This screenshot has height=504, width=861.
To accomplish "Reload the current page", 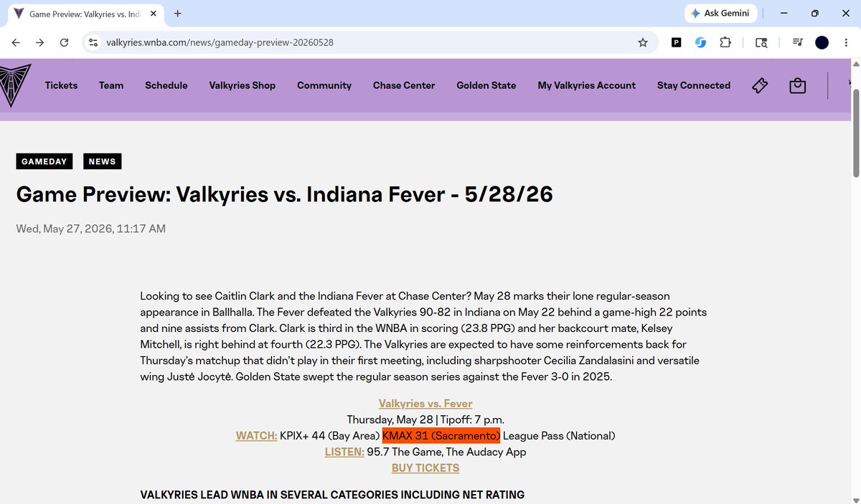I will click(x=64, y=43).
